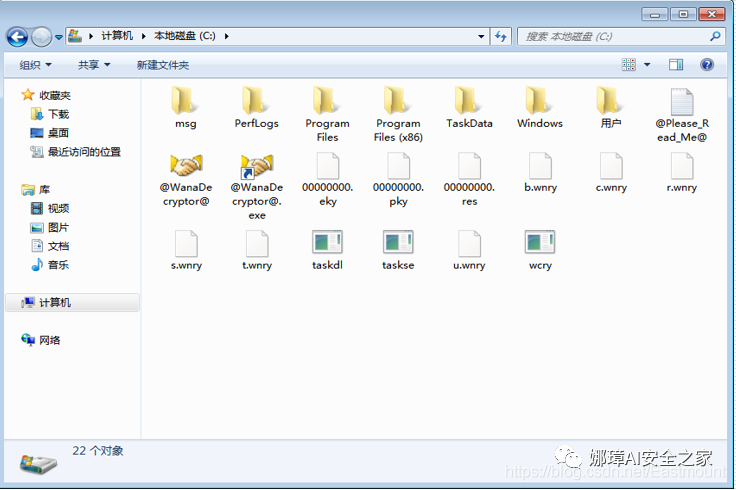Open the 图片 library
The height and width of the screenshot is (490, 736).
click(x=49, y=227)
